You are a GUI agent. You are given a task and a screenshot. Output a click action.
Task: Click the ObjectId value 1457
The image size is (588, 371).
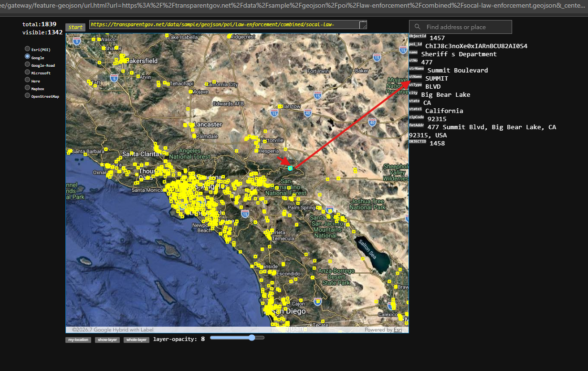tap(437, 38)
